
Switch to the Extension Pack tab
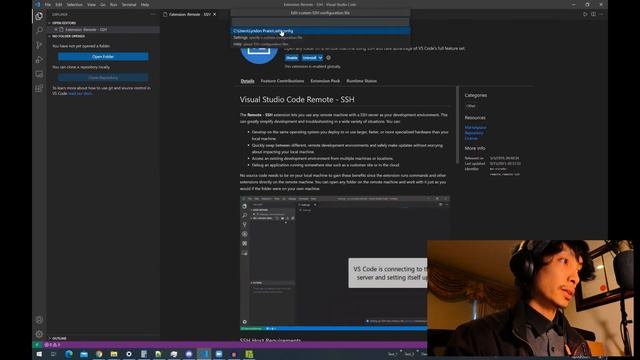point(325,81)
